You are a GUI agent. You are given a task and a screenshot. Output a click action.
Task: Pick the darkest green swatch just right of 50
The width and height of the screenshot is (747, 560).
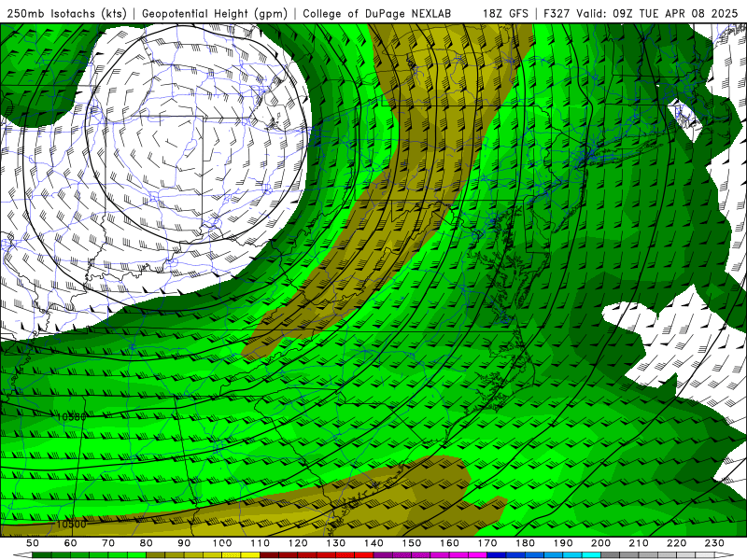pyautogui.click(x=42, y=555)
